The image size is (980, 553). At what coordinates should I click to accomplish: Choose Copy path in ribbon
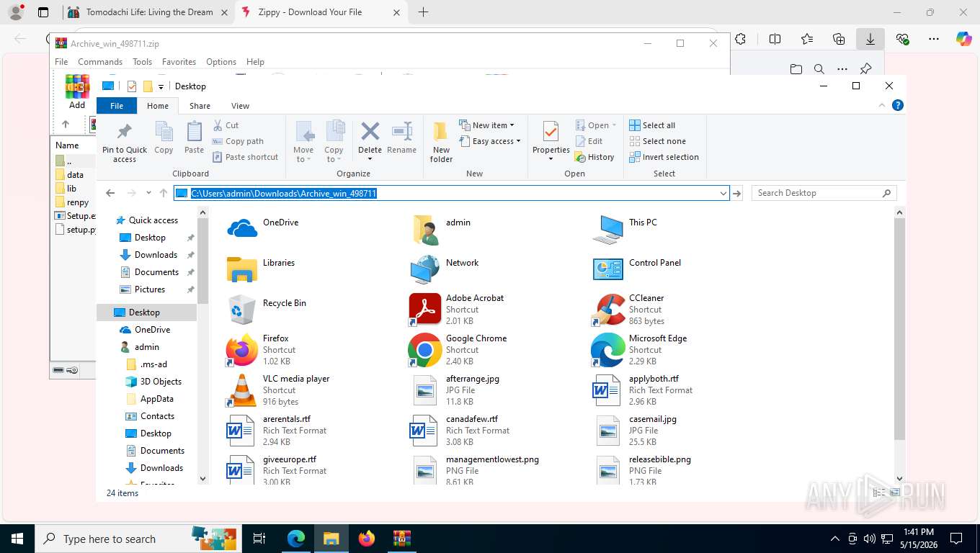(x=238, y=141)
